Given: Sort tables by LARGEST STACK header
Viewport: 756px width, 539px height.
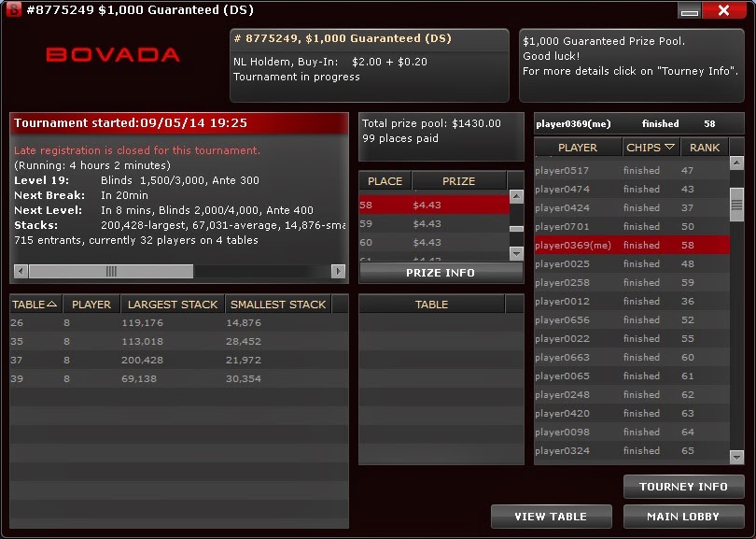Looking at the screenshot, I should click(173, 305).
